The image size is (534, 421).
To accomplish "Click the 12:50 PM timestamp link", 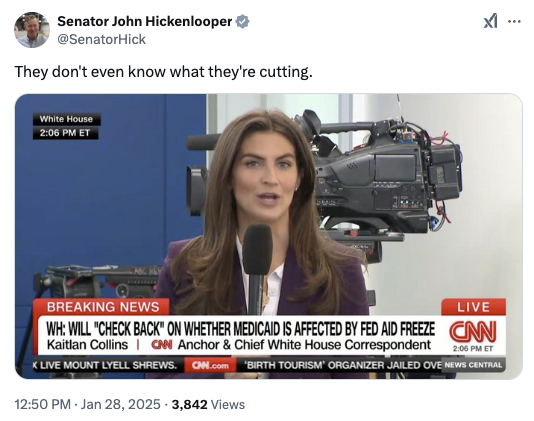I will point(43,404).
